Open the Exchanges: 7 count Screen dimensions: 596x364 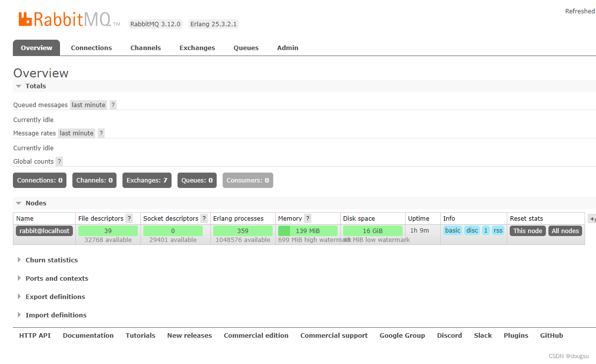(147, 181)
